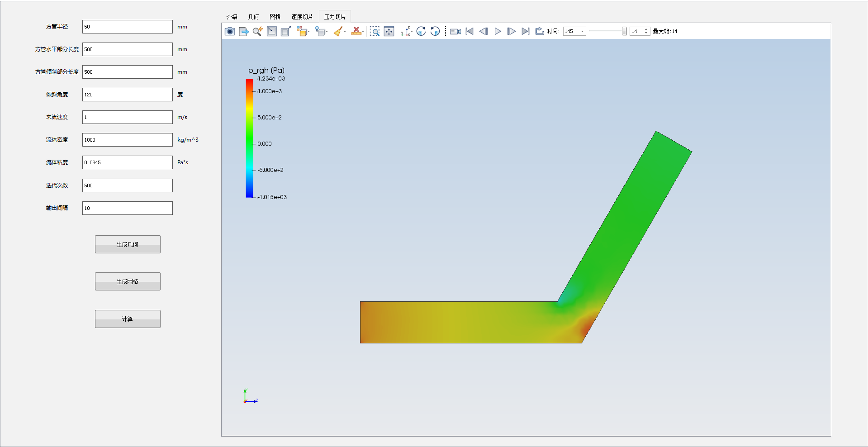Click the p_rgh color legend bar
Viewport: 868px width, 447px height.
[x=249, y=138]
